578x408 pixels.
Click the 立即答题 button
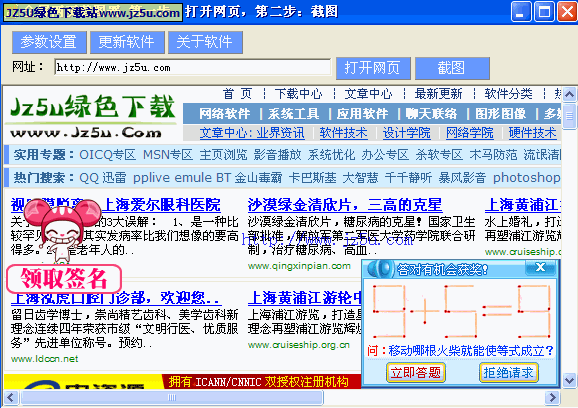[x=416, y=373]
